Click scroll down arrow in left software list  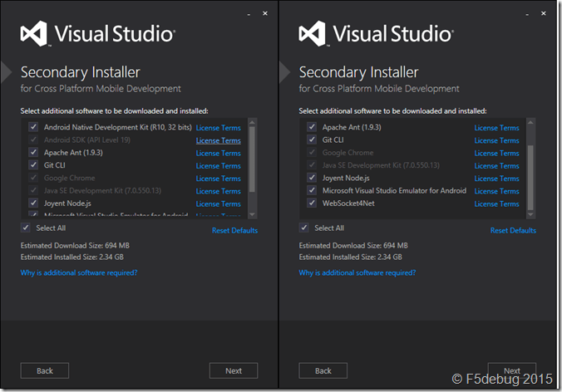click(x=252, y=214)
